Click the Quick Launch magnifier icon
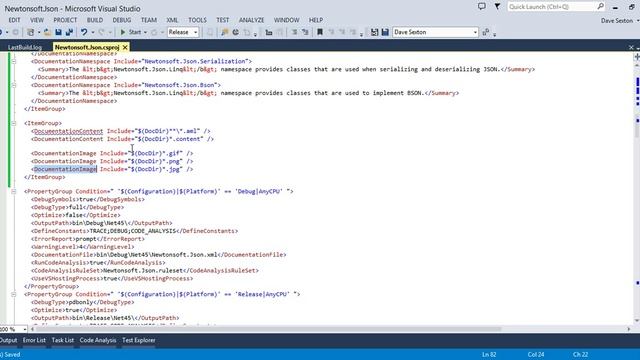 pos(600,7)
